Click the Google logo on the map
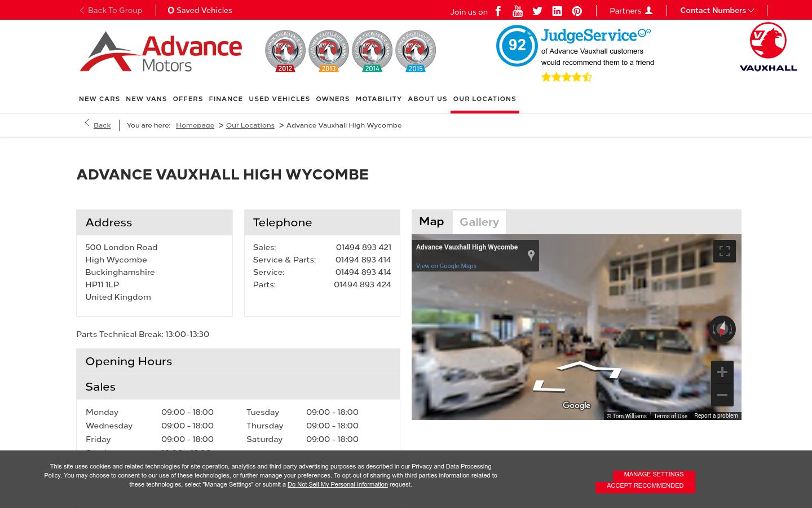This screenshot has width=812, height=508. (576, 405)
